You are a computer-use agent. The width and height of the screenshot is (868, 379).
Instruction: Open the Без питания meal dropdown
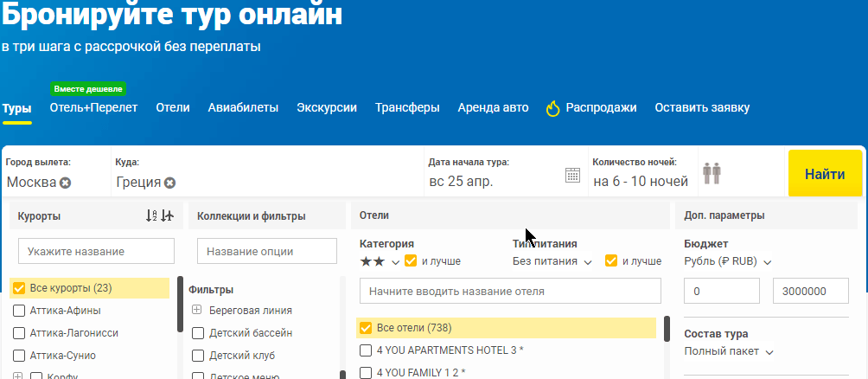(x=552, y=261)
